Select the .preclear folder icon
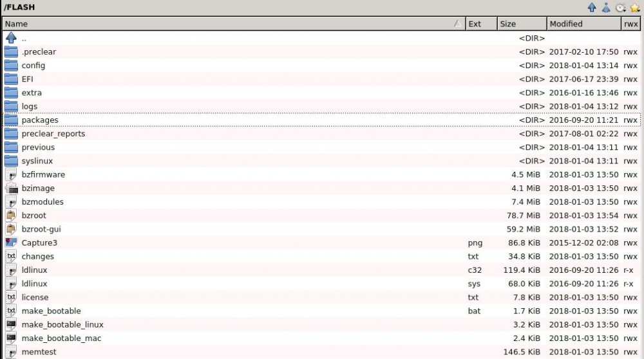Viewport: 644px width, 359px height. point(11,51)
